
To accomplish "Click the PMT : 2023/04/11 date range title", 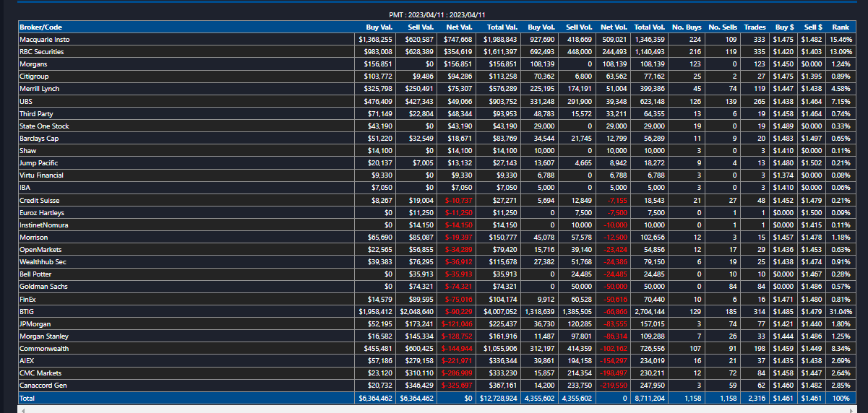I will point(437,14).
